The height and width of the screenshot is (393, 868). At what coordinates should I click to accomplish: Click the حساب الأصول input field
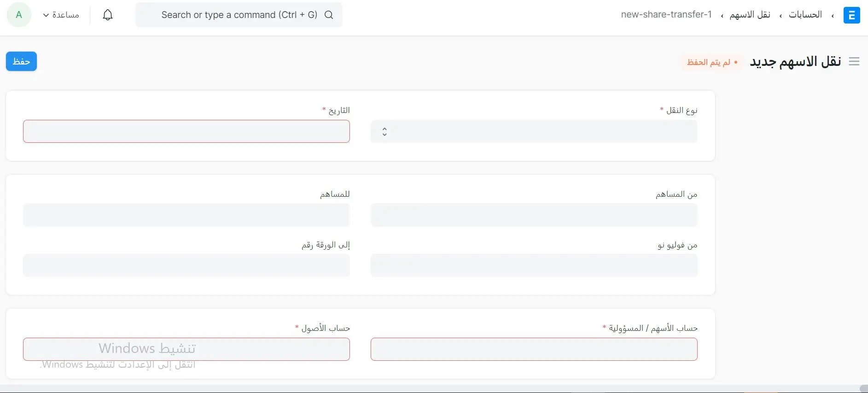click(186, 349)
